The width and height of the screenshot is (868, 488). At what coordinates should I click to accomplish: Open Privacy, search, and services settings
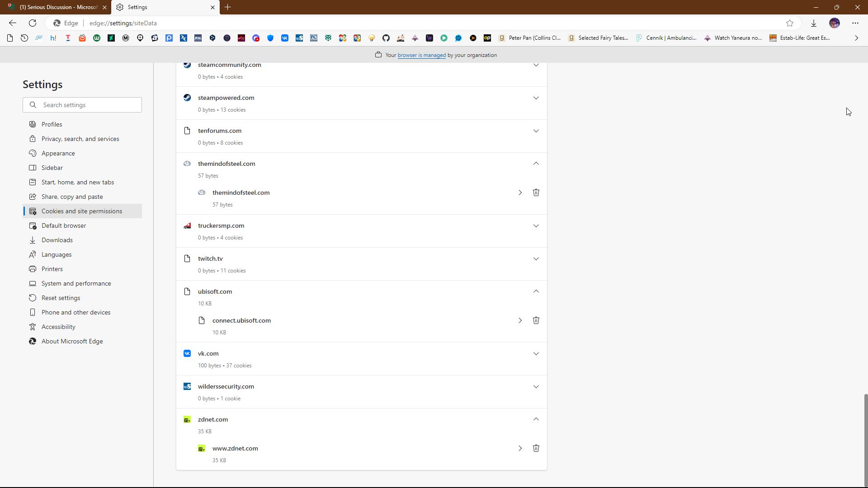tap(80, 139)
